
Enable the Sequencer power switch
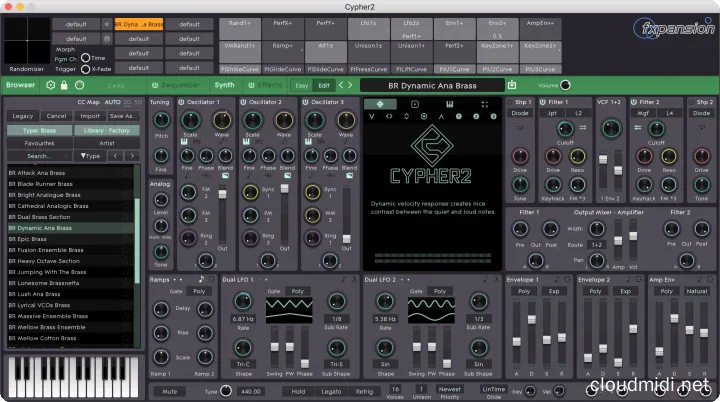pos(155,86)
